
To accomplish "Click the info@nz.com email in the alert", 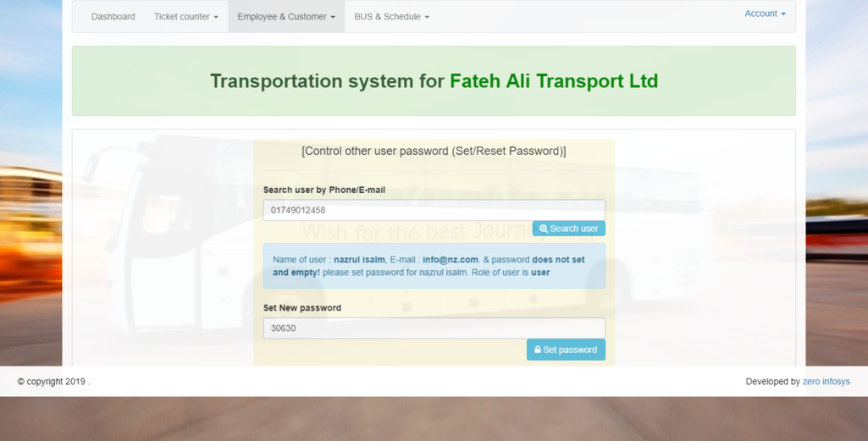I will coord(451,260).
